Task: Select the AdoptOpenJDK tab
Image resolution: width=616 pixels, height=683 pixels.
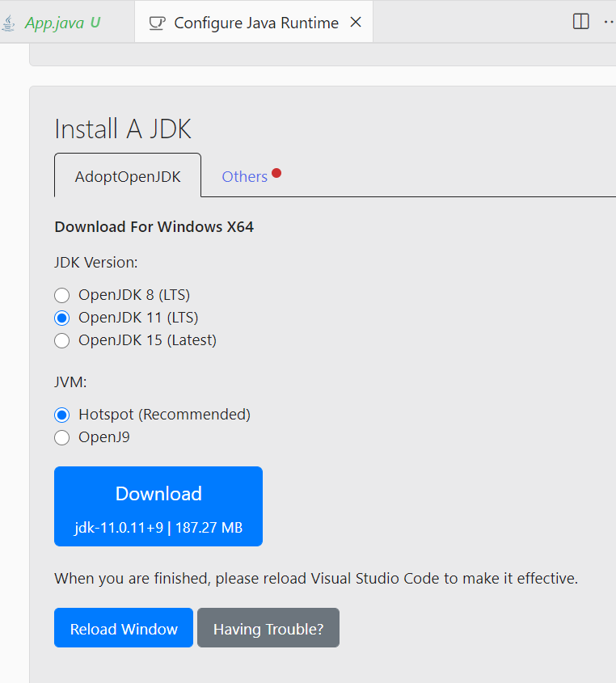Action: coord(128,176)
